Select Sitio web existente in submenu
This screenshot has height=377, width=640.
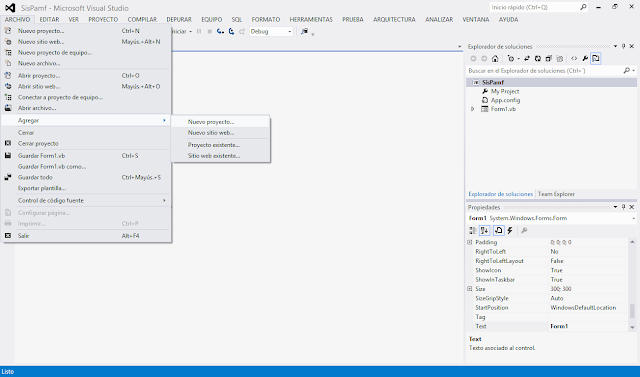tap(220, 156)
